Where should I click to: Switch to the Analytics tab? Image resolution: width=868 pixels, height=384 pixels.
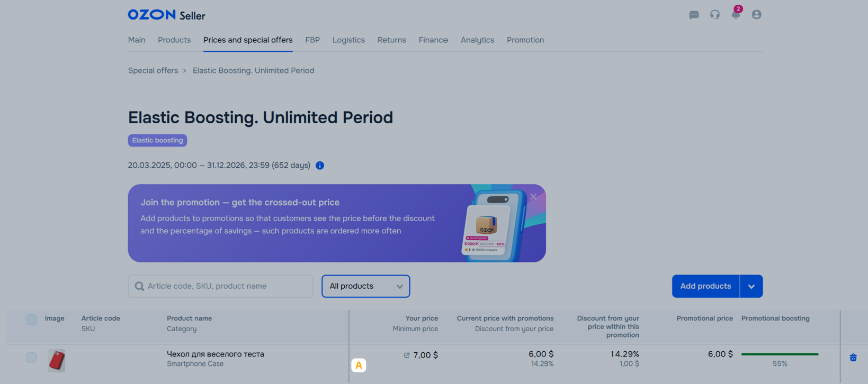477,40
